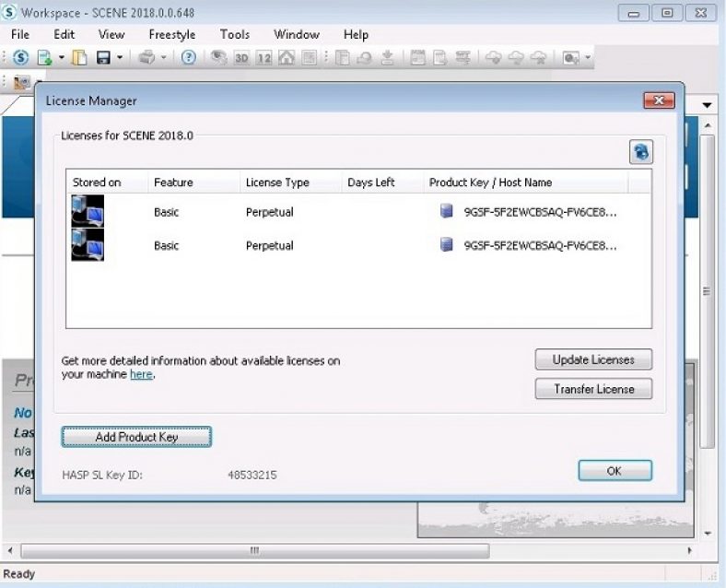The height and width of the screenshot is (588, 726).
Task: Click the blue help question mark icon
Action: [x=189, y=57]
